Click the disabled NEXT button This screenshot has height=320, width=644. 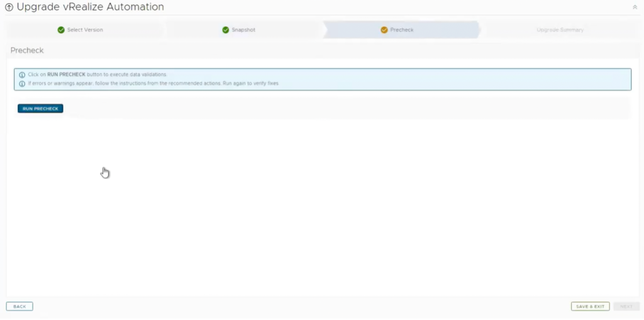point(626,306)
